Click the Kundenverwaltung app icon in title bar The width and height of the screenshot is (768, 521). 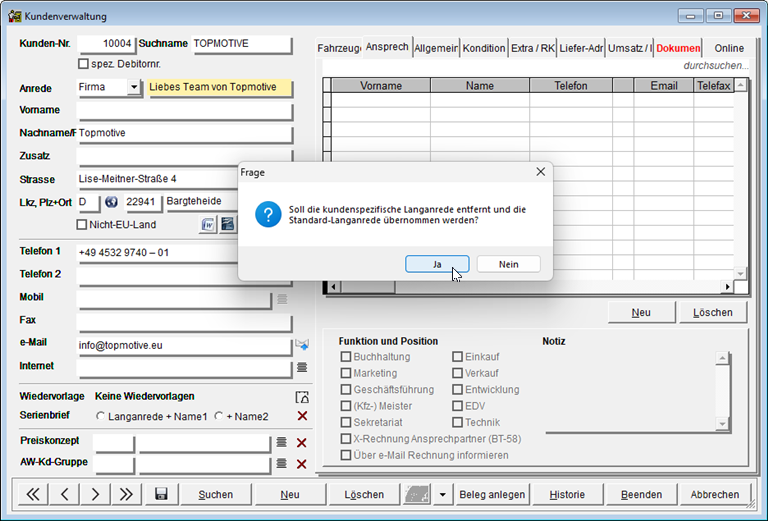coord(15,16)
